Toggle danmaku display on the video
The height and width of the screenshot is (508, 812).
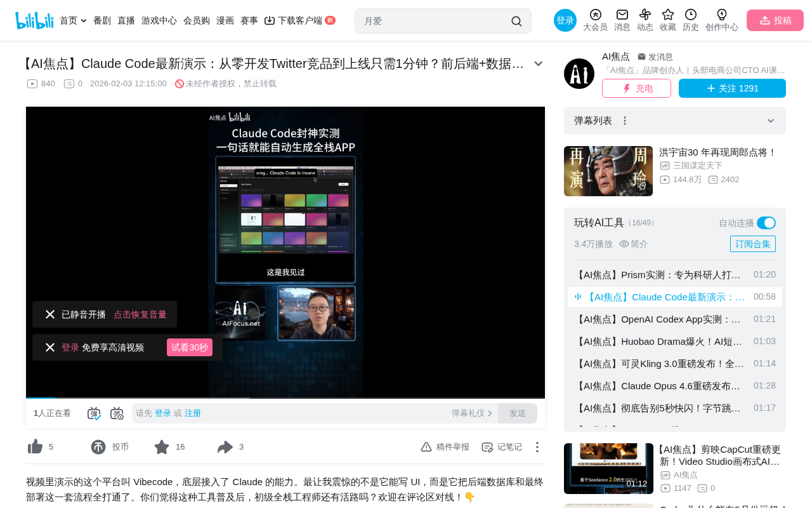pos(94,413)
